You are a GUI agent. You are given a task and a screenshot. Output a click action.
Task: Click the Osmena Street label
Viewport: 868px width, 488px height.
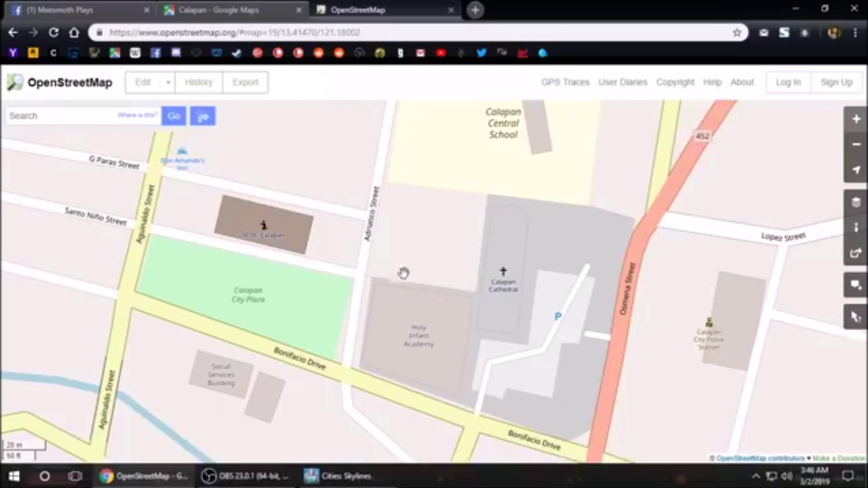coord(627,289)
